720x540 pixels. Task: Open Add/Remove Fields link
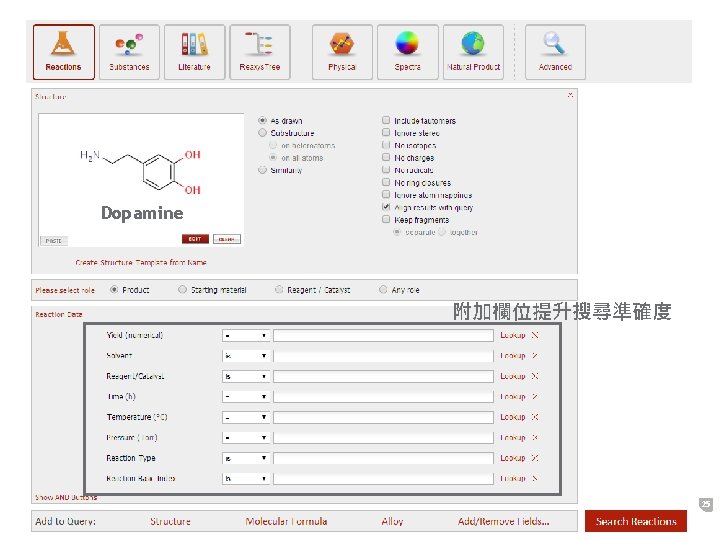pos(503,522)
